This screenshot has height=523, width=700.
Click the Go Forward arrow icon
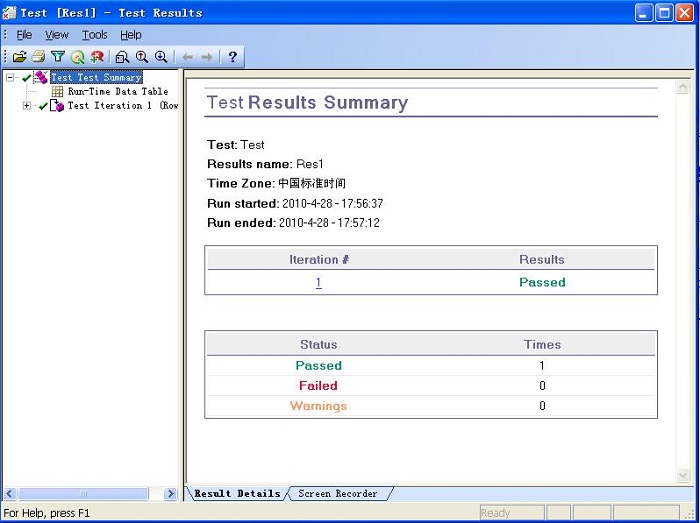(207, 57)
